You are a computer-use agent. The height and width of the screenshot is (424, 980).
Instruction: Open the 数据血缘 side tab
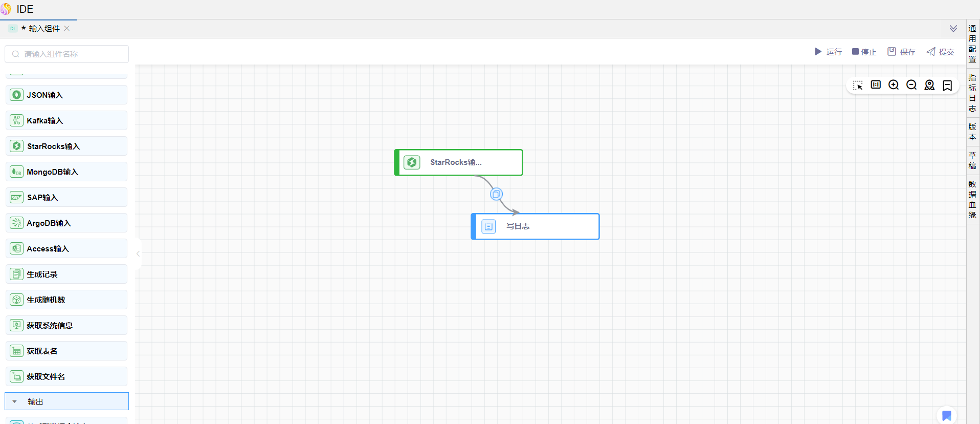pos(972,199)
